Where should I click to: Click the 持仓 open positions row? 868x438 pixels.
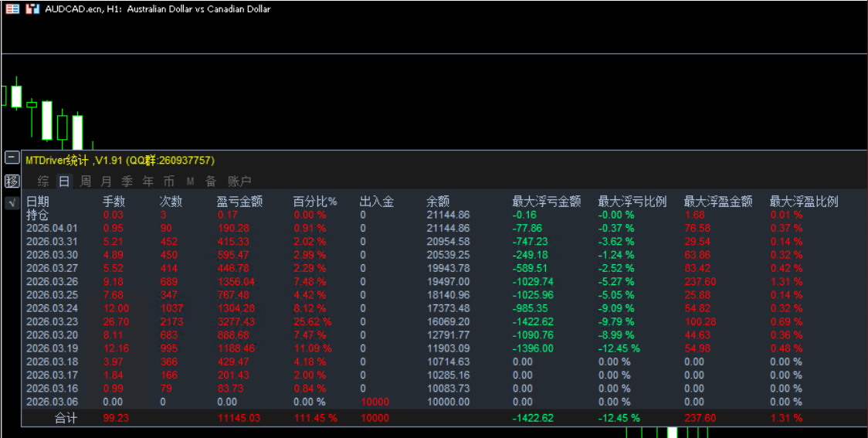tap(37, 215)
